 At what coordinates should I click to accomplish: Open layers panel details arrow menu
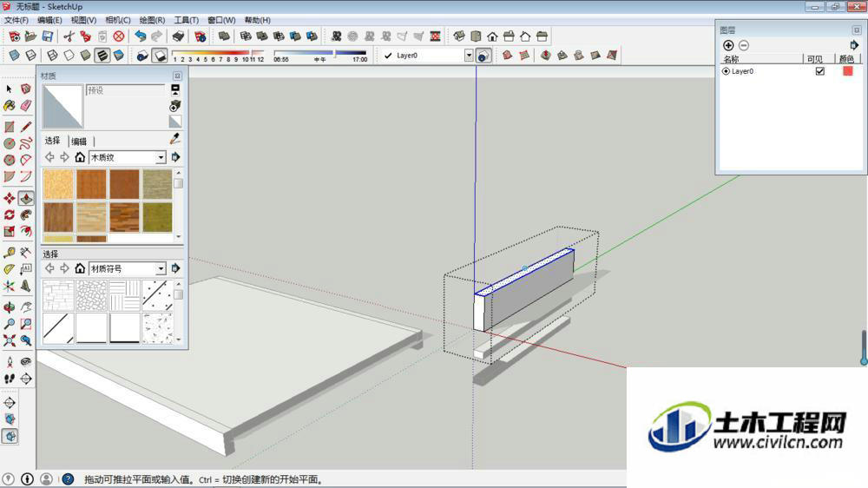click(x=853, y=45)
